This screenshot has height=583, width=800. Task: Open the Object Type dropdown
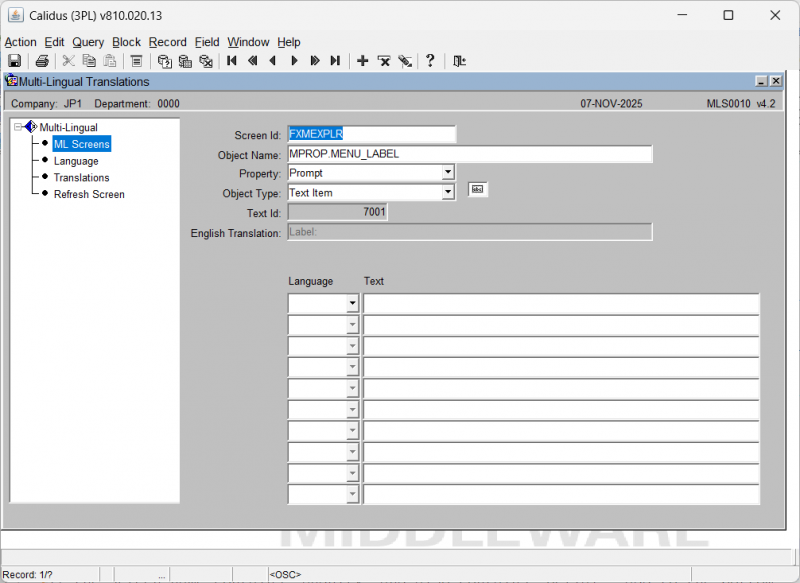click(x=448, y=193)
